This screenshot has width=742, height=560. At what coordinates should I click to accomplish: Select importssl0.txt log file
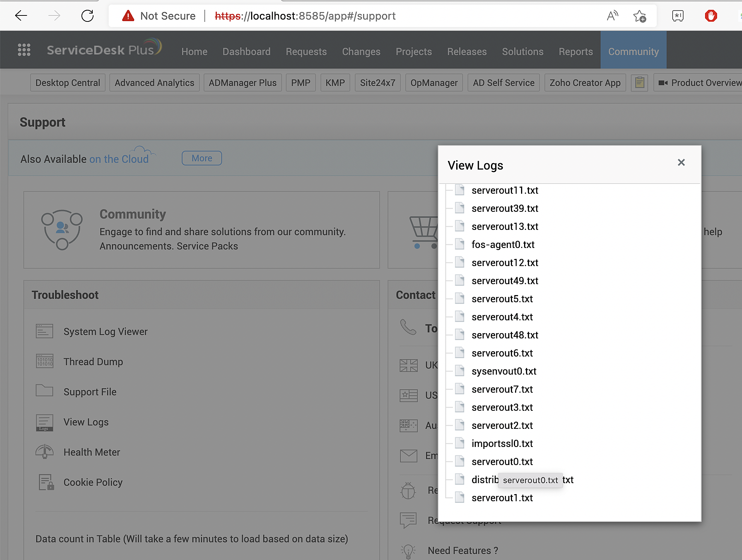tap(503, 444)
